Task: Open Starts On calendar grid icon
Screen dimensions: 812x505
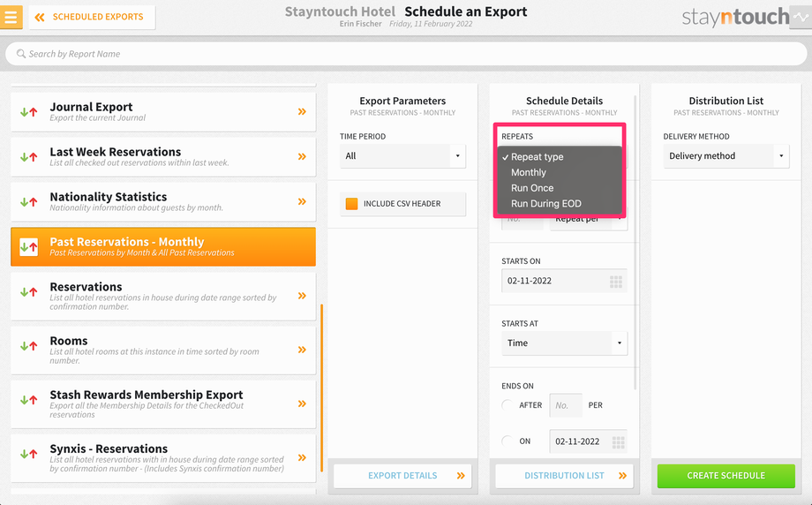Action: (616, 282)
